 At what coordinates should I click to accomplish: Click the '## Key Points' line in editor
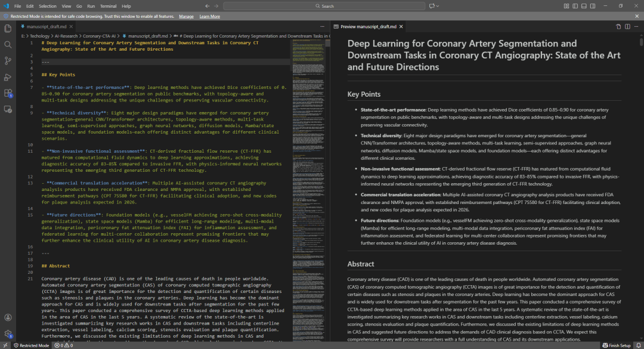coord(58,75)
